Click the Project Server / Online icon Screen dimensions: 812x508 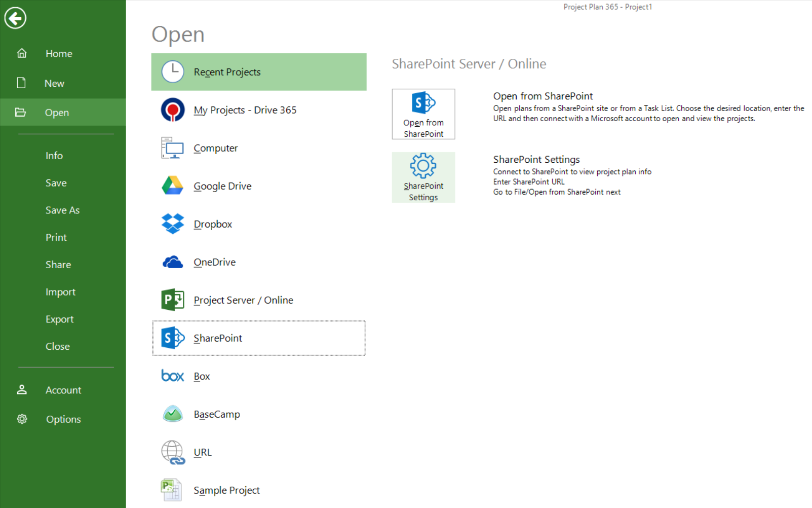coord(172,300)
